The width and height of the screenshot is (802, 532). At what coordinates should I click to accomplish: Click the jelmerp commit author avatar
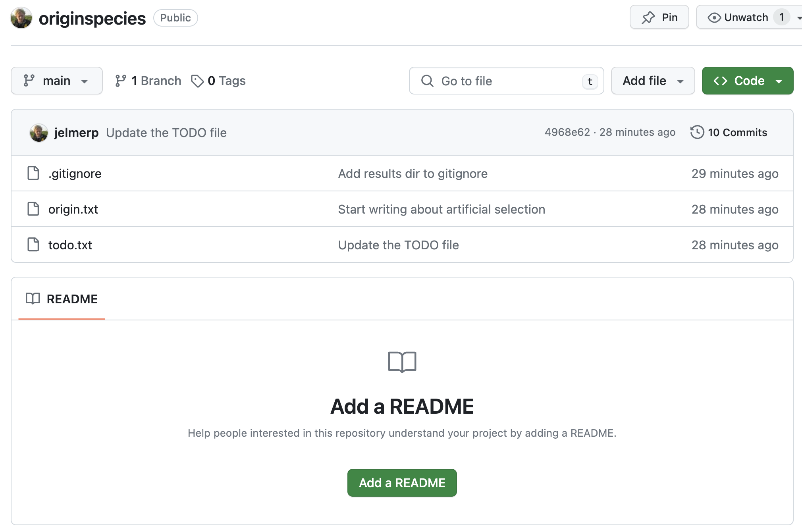pyautogui.click(x=39, y=133)
